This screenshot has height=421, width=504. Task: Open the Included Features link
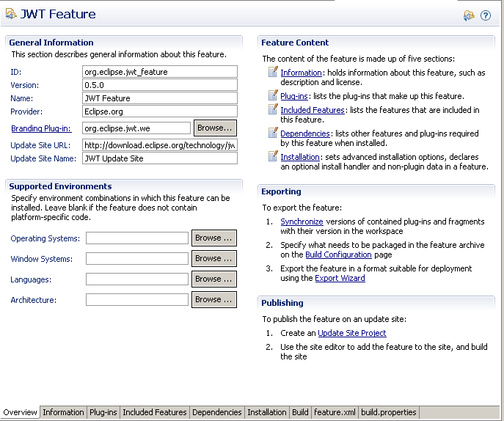[x=313, y=110]
